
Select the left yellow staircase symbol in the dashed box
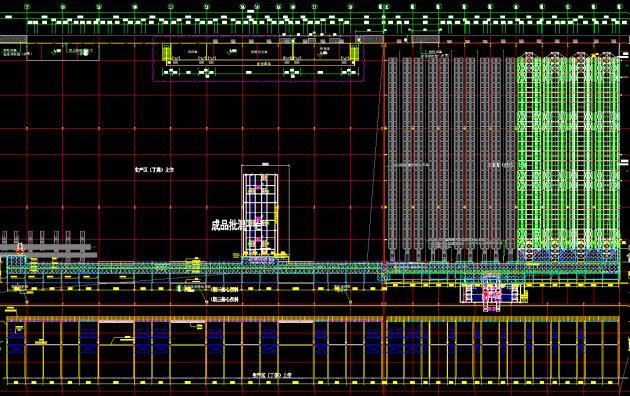tap(167, 53)
